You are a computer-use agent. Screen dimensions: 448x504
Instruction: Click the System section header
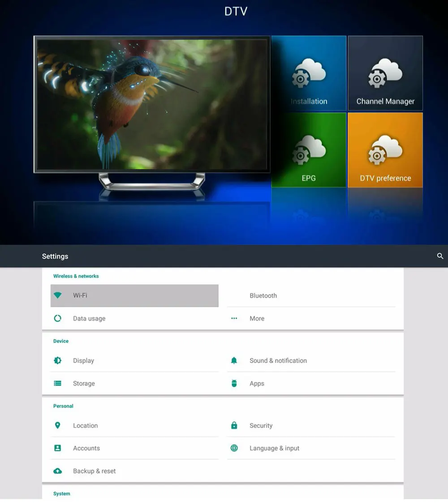tap(61, 494)
